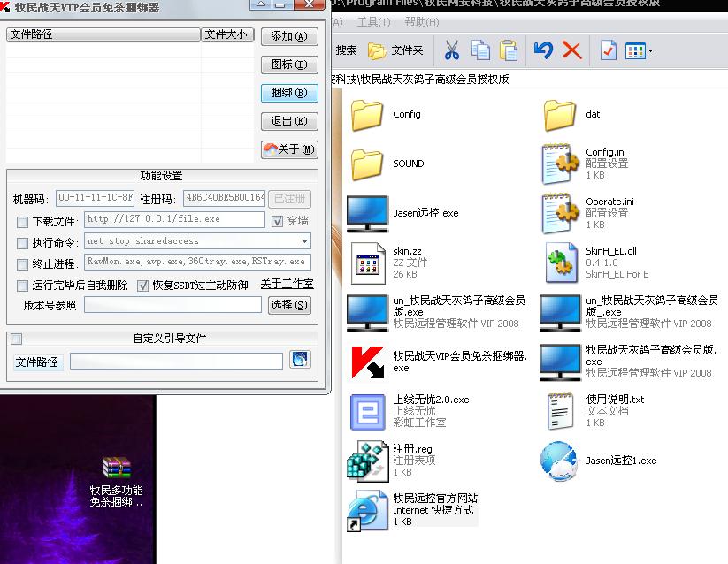Select the Config folder icon
The height and width of the screenshot is (564, 728).
pyautogui.click(x=367, y=115)
